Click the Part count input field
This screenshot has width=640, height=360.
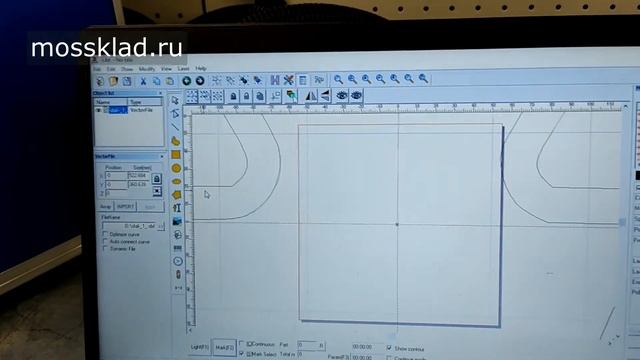311,345
